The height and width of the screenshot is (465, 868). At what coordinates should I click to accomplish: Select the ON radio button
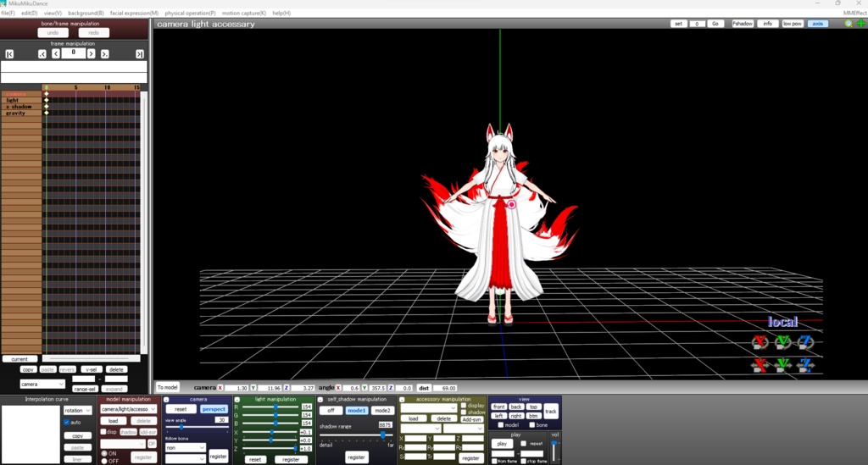[x=104, y=453]
